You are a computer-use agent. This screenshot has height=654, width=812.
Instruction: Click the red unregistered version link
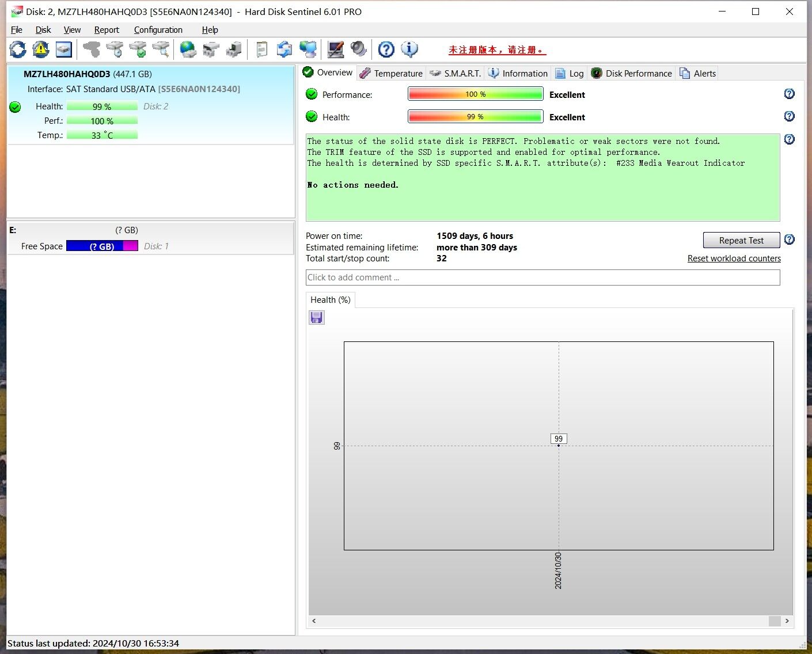497,50
